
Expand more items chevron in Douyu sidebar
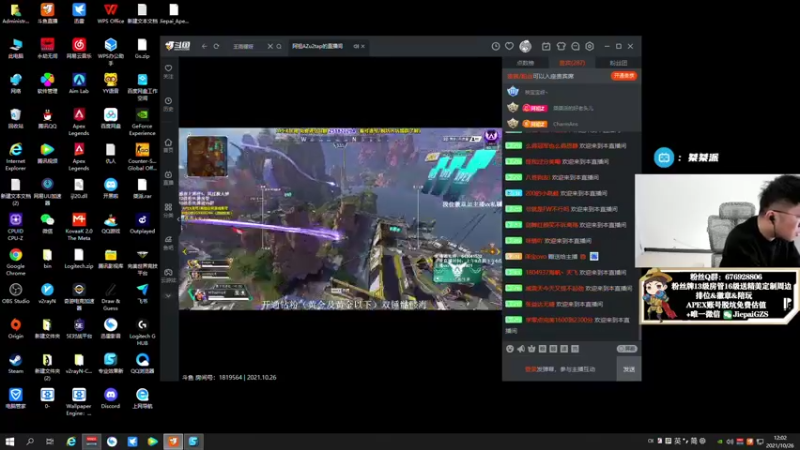tap(168, 296)
